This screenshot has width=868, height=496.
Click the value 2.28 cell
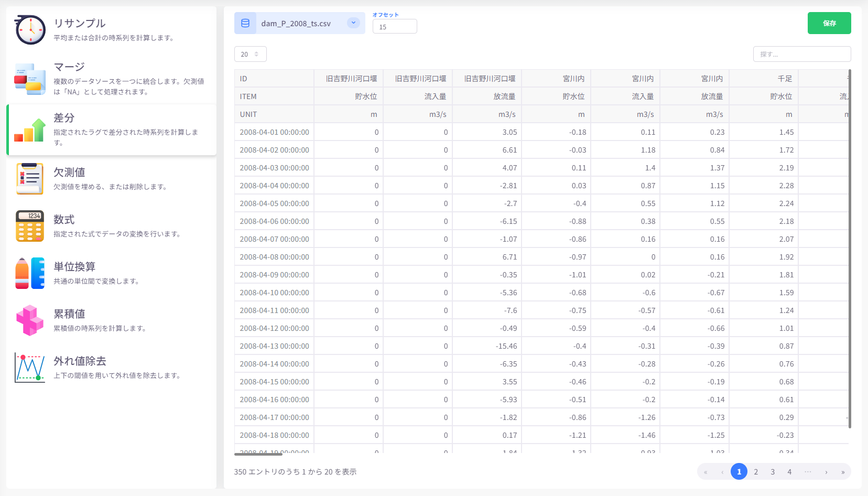pyautogui.click(x=764, y=186)
